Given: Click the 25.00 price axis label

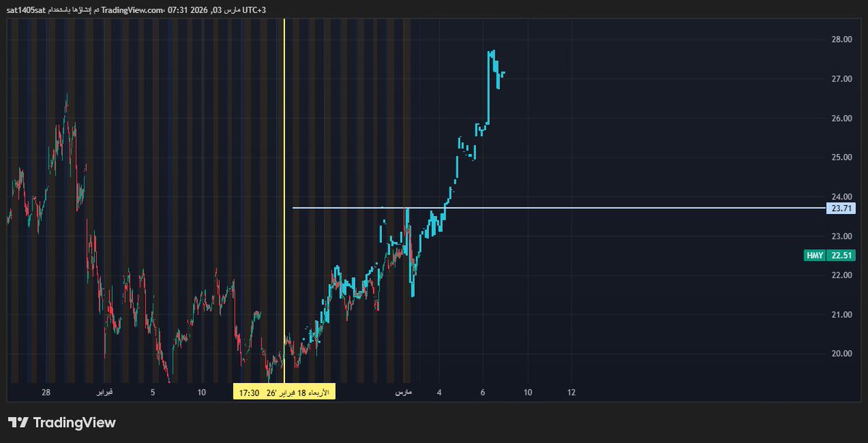Looking at the screenshot, I should tap(841, 158).
